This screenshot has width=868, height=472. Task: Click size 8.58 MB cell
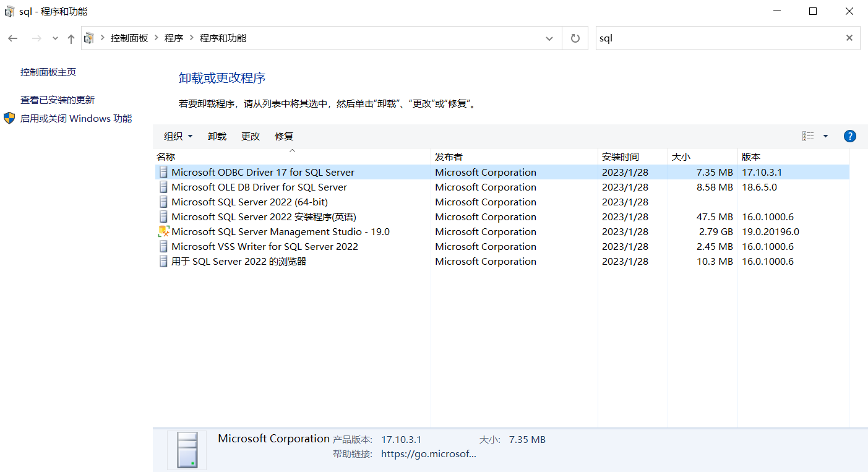point(715,187)
